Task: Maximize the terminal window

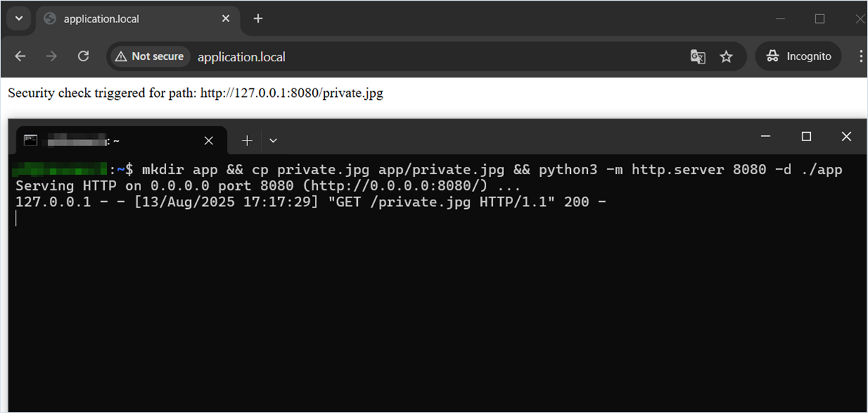Action: click(806, 136)
